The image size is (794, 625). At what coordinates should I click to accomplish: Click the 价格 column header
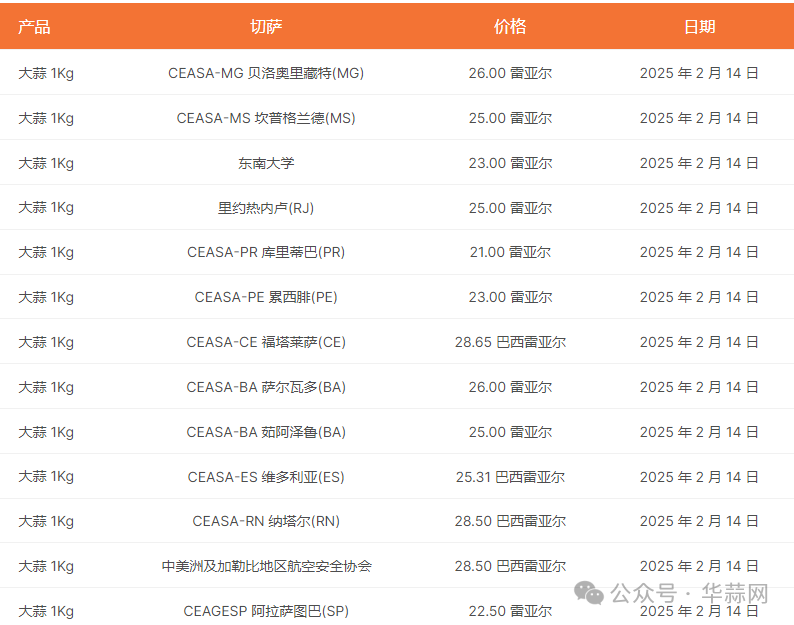tap(510, 27)
